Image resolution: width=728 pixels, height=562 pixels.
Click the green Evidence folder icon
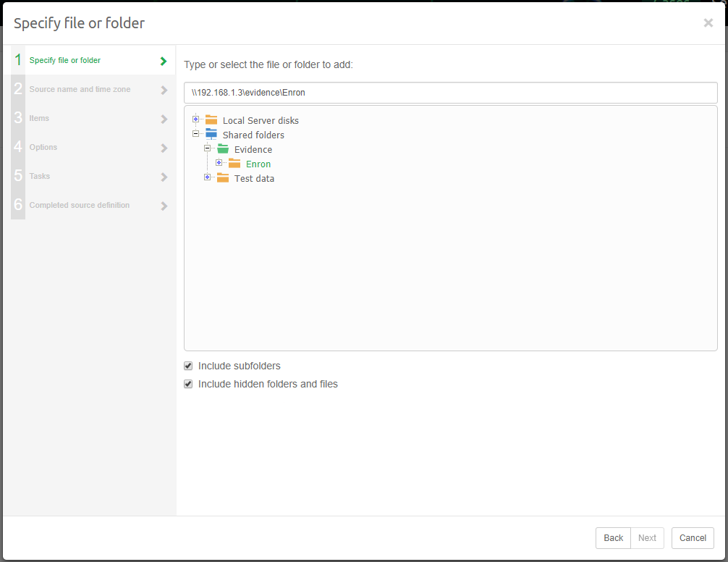(223, 149)
